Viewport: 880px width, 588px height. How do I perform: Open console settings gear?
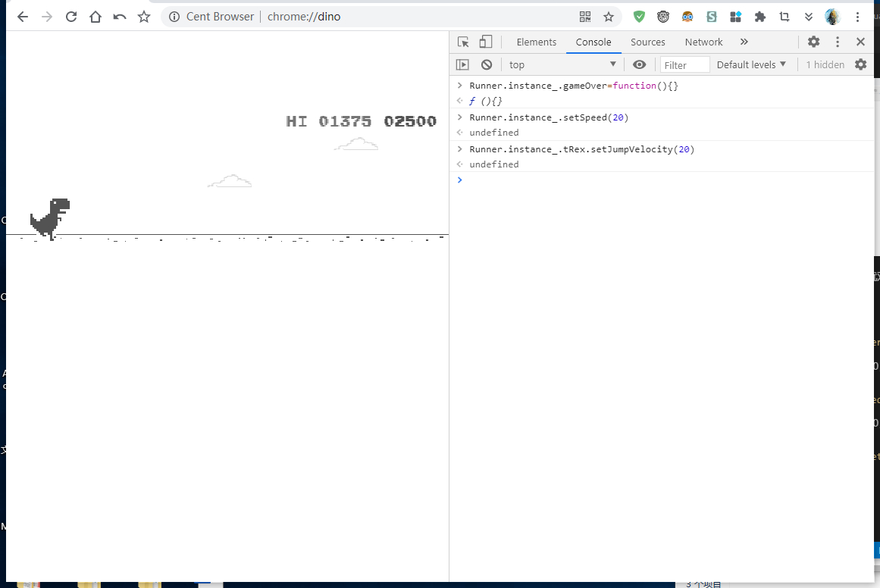[860, 65]
